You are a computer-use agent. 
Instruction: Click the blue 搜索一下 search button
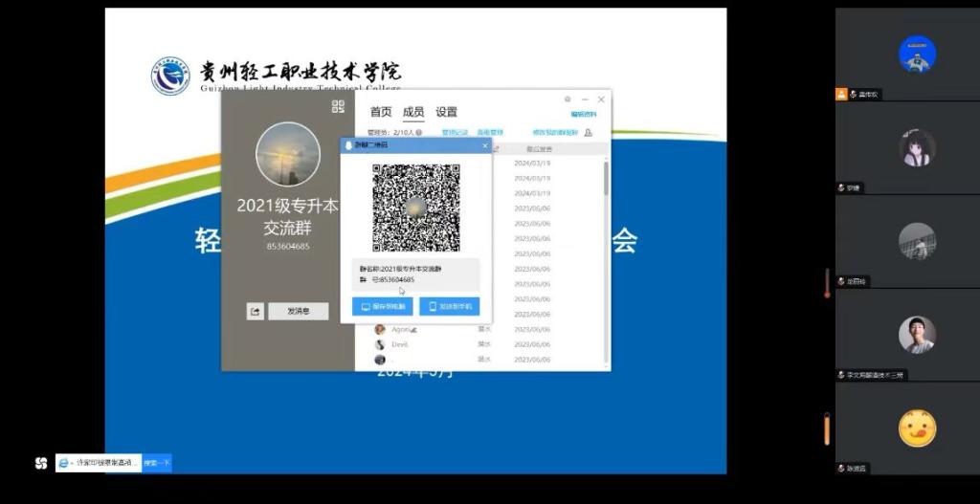pos(157,463)
